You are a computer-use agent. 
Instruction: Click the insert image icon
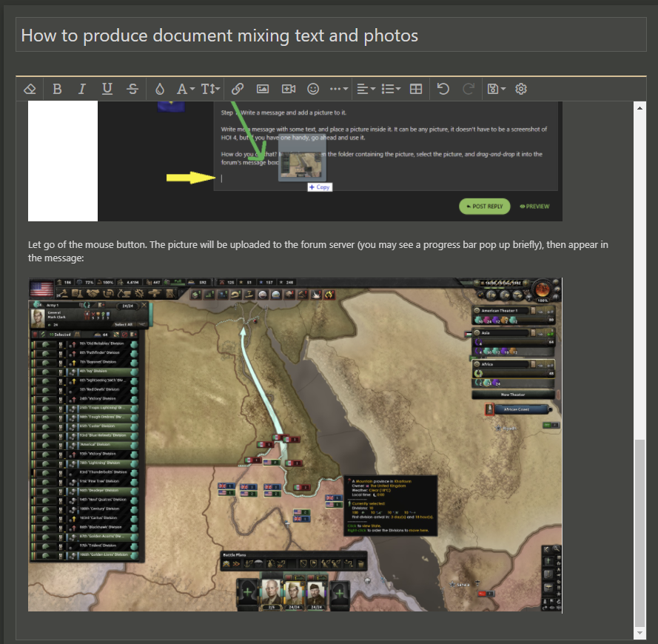tap(262, 89)
